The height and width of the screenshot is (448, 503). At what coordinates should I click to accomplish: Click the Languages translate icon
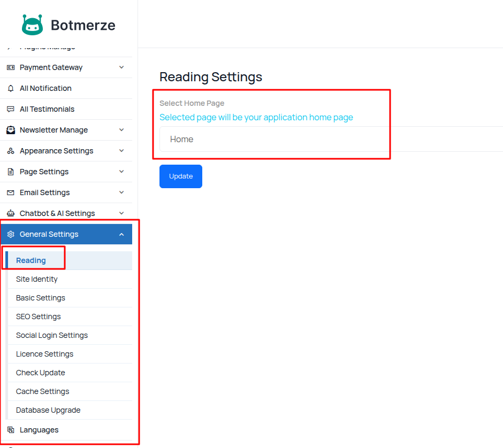coord(11,430)
